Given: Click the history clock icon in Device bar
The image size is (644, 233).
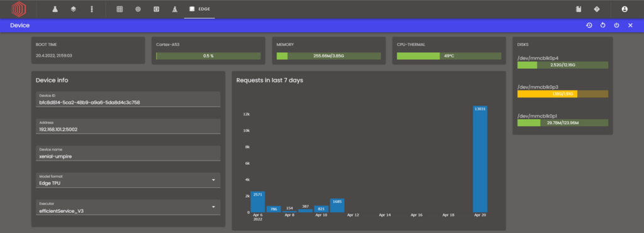Looking at the screenshot, I should (x=589, y=25).
